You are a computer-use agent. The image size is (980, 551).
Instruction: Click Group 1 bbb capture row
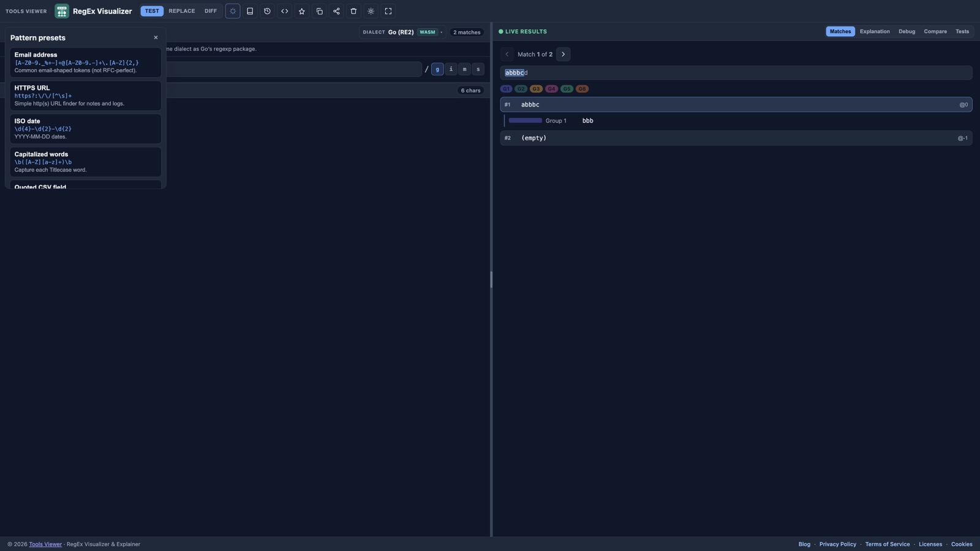(x=737, y=121)
